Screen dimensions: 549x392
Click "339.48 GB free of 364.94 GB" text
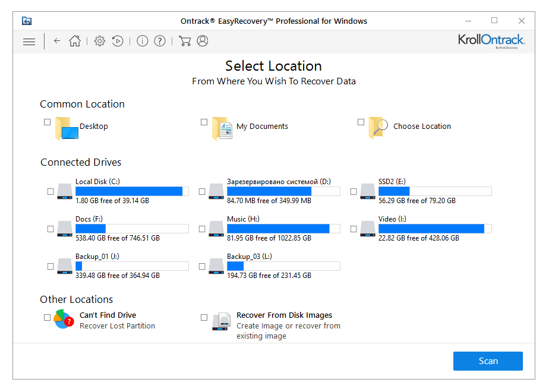(118, 276)
